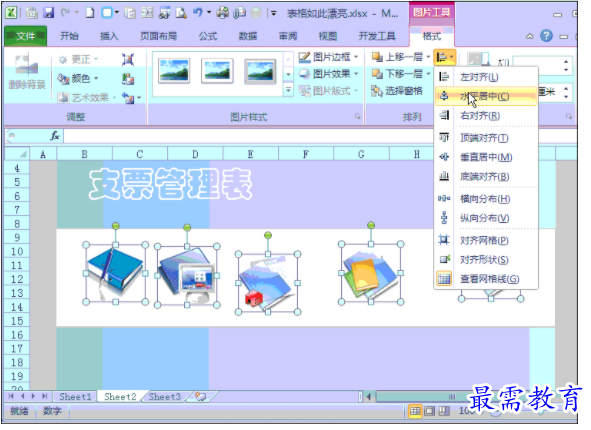Viewport: 591px width, 430px height.
Task: Select the blue binder picture
Action: point(115,273)
